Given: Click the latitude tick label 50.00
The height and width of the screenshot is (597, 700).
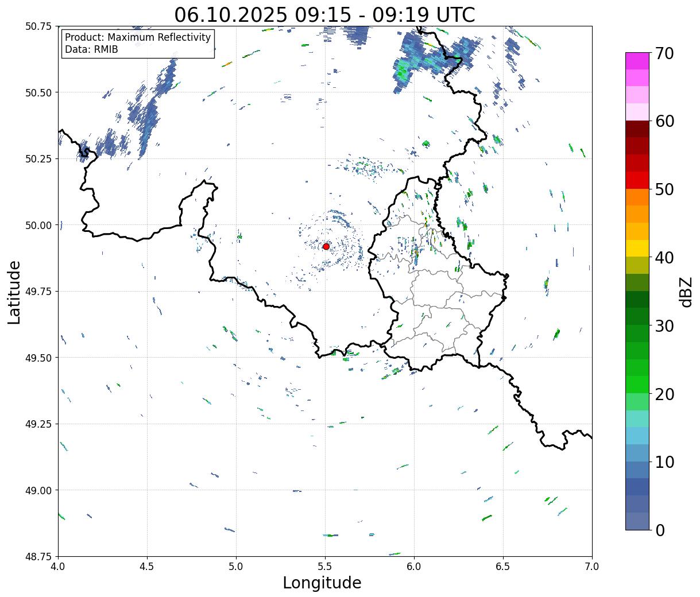Looking at the screenshot, I should (x=38, y=225).
